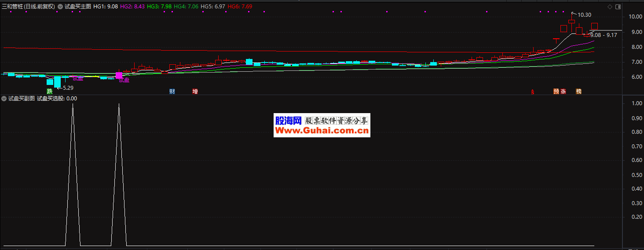The width and height of the screenshot is (644, 250).
Task: Click the 0.20 sub-chart axis label
Action: click(x=637, y=217)
